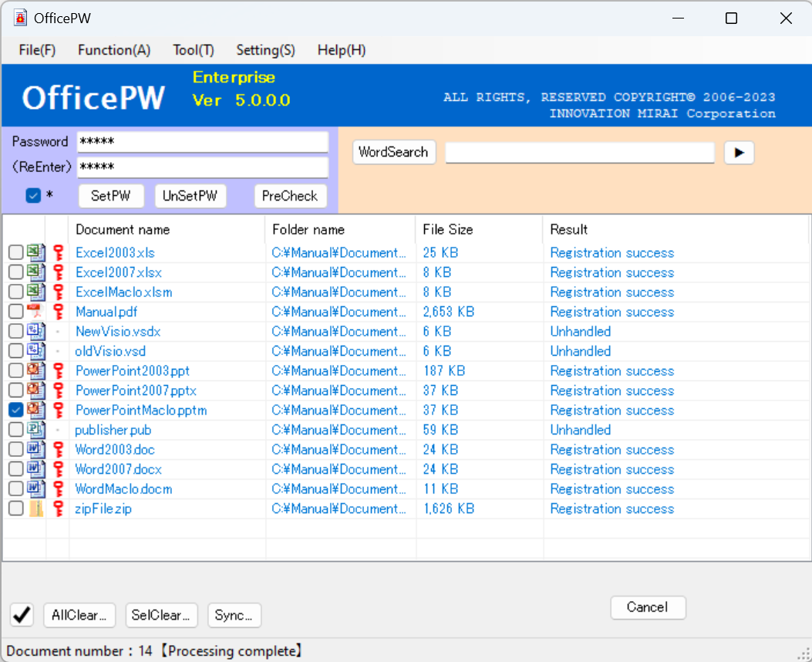Image resolution: width=812 pixels, height=662 pixels.
Task: Click the UnSetPW button
Action: 190,196
